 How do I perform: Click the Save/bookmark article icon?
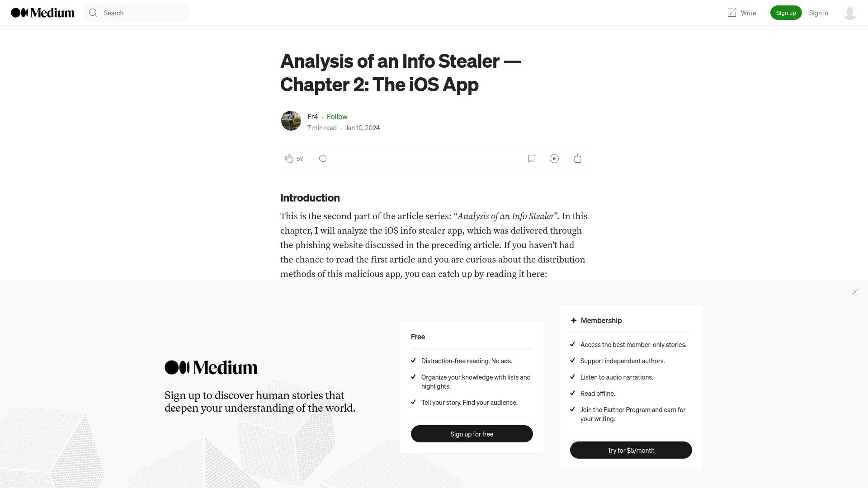(531, 158)
